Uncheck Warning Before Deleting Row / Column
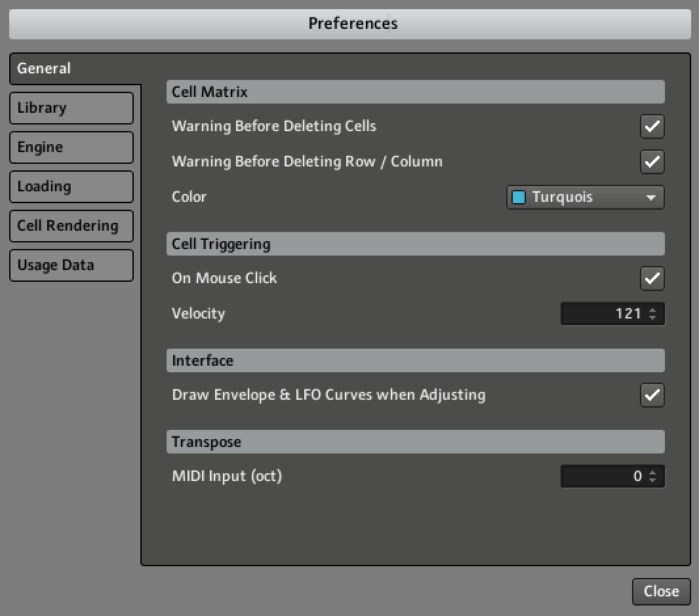 (x=652, y=162)
